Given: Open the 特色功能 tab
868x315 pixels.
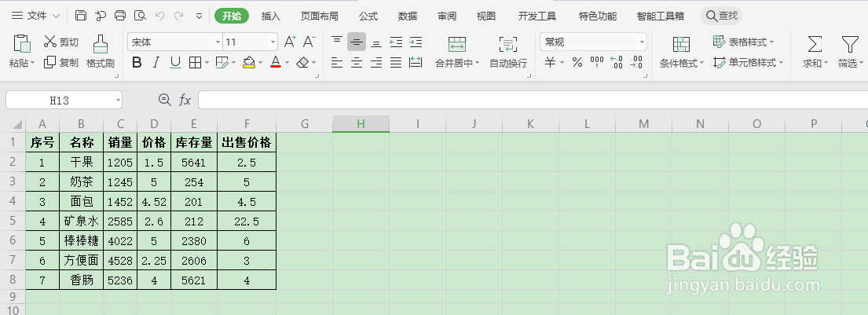Looking at the screenshot, I should [x=598, y=16].
